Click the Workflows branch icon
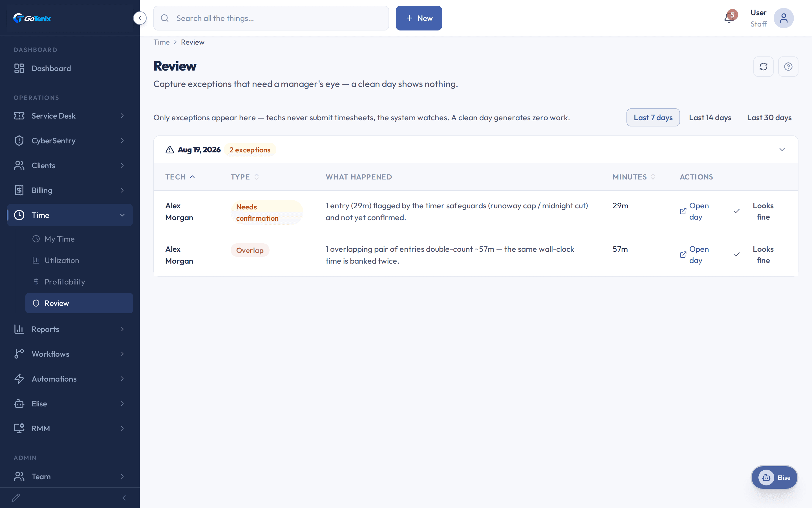Viewport: 812px width, 508px height. (19, 354)
